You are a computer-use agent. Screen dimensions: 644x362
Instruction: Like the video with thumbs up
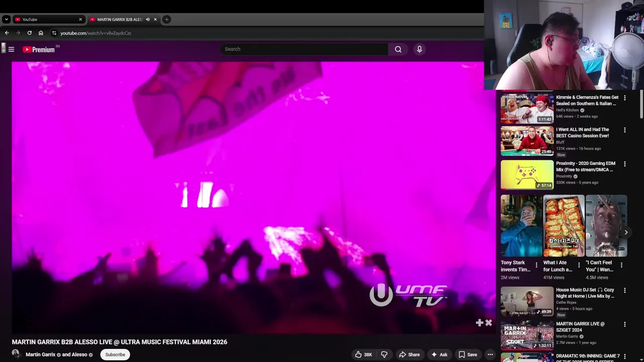pyautogui.click(x=363, y=354)
